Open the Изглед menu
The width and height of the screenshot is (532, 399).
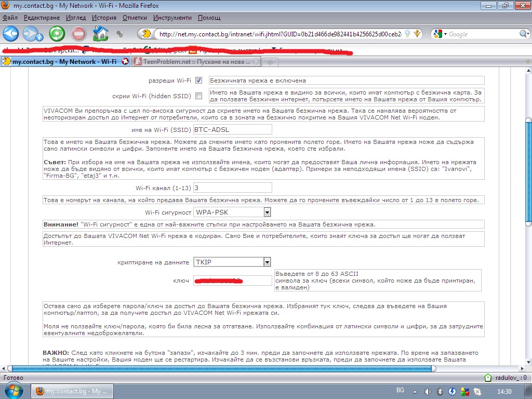point(76,18)
